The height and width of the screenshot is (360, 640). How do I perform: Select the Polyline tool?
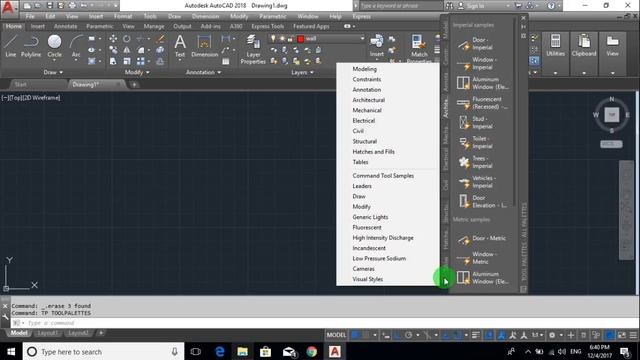pyautogui.click(x=31, y=46)
